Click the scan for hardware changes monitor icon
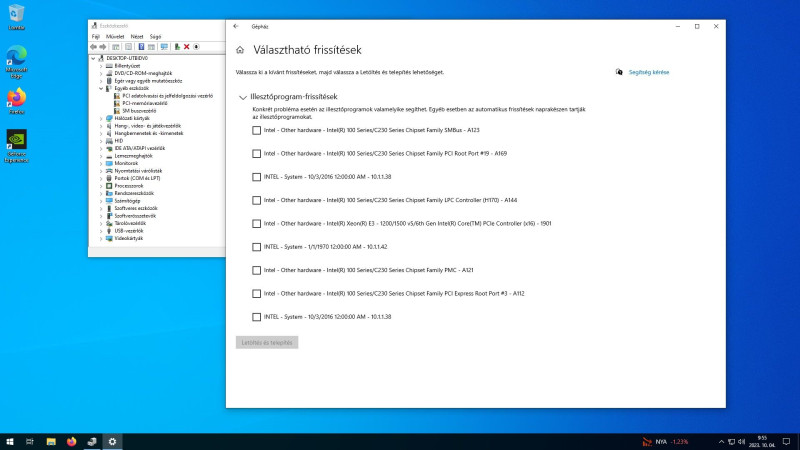The width and height of the screenshot is (800, 450). pos(164,47)
